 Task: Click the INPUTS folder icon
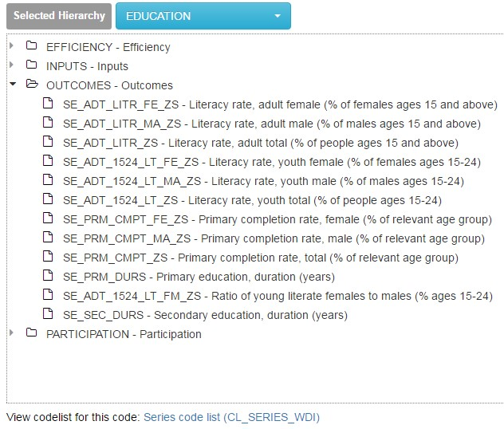coord(32,65)
